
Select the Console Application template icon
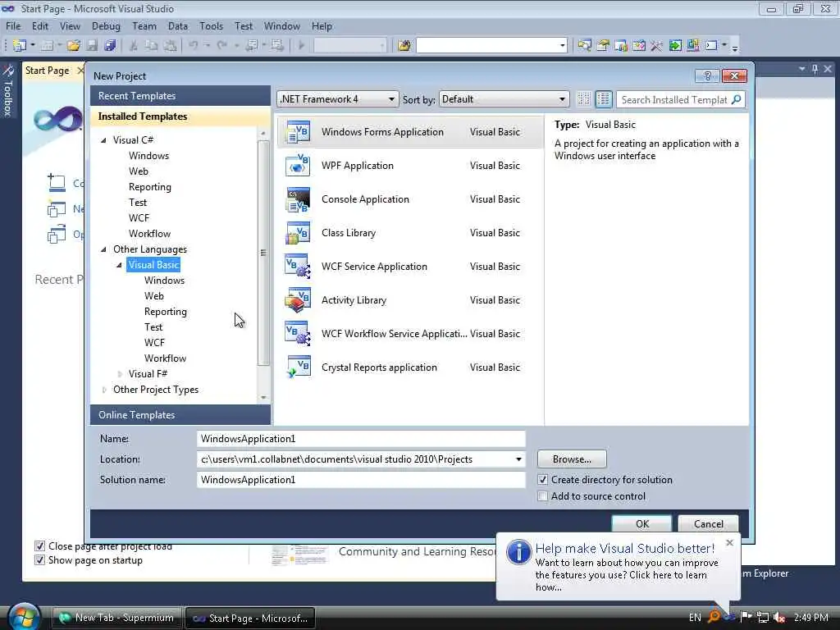298,199
